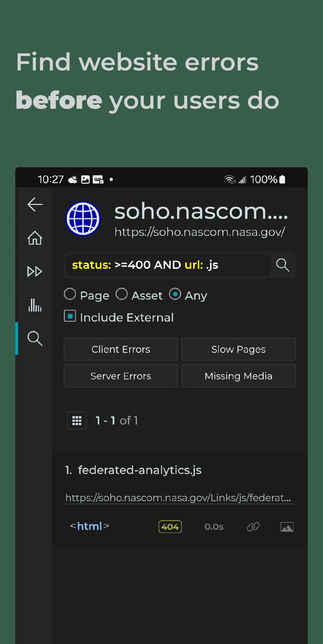Viewport: 323px width, 644px height.
Task: Tap the Missing Media button
Action: tap(238, 376)
